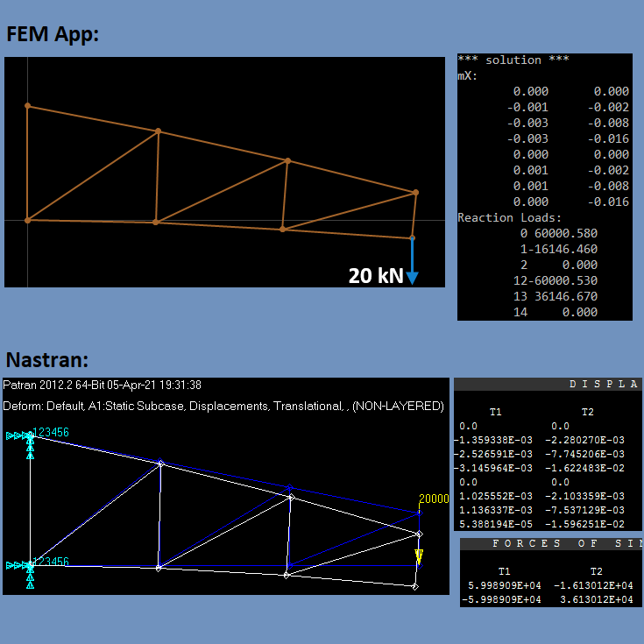
Task: Click the '*** solution ***' header
Action: (x=513, y=60)
